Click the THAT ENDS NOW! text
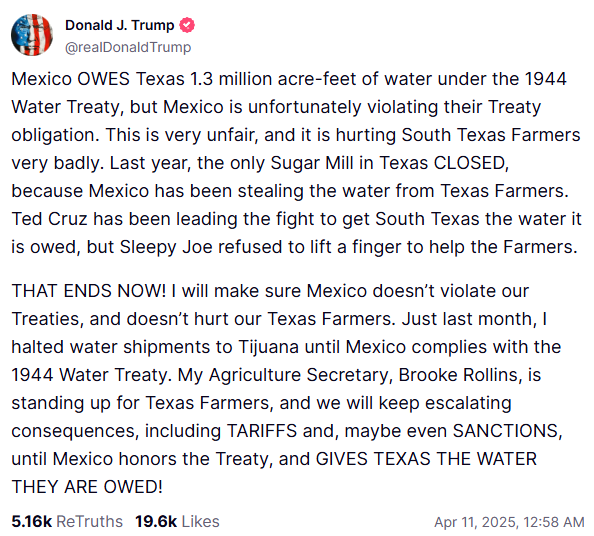This screenshot has width=594, height=536. tap(89, 291)
